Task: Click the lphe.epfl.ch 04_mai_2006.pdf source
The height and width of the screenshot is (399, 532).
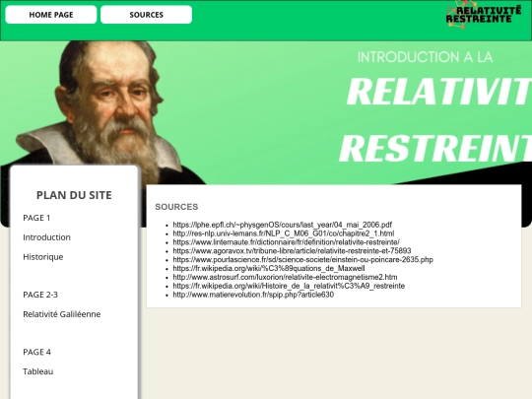Action: point(283,225)
